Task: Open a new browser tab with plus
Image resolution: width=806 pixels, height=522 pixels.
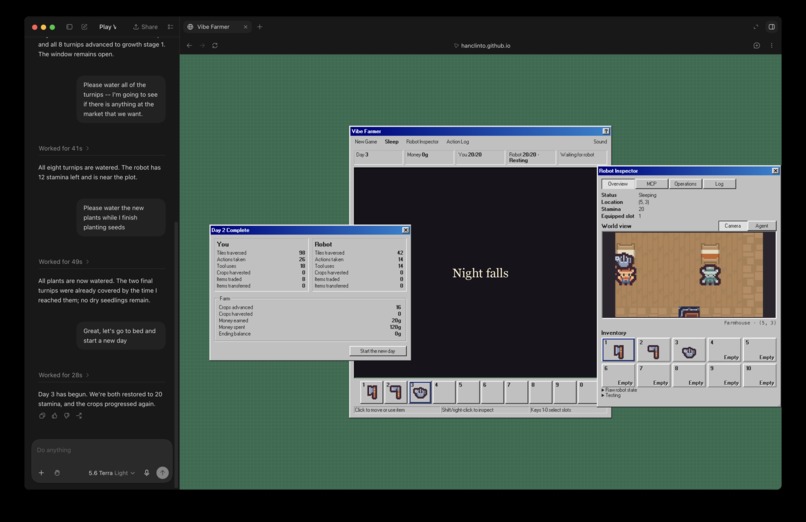Action: pyautogui.click(x=260, y=27)
